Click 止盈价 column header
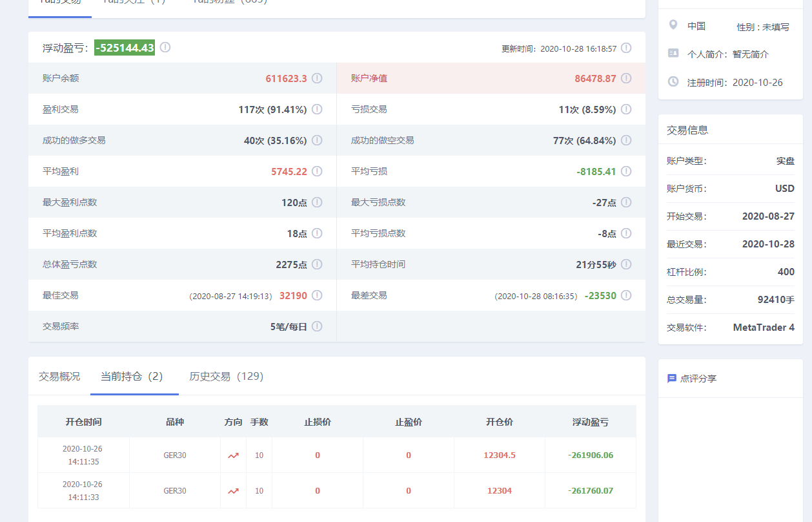Screen dimensions: 812x522 [409, 422]
